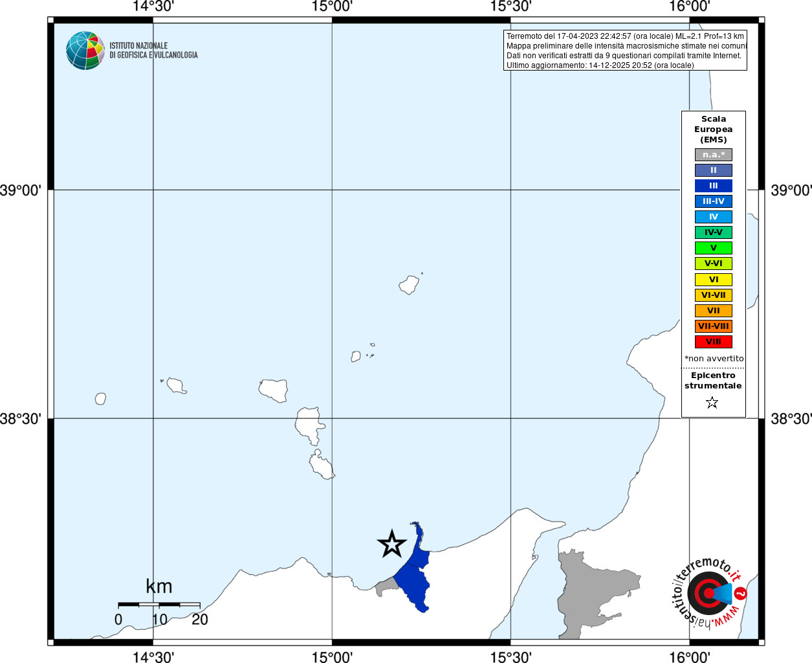Select the gray n.a.* legend swatch

714,155
